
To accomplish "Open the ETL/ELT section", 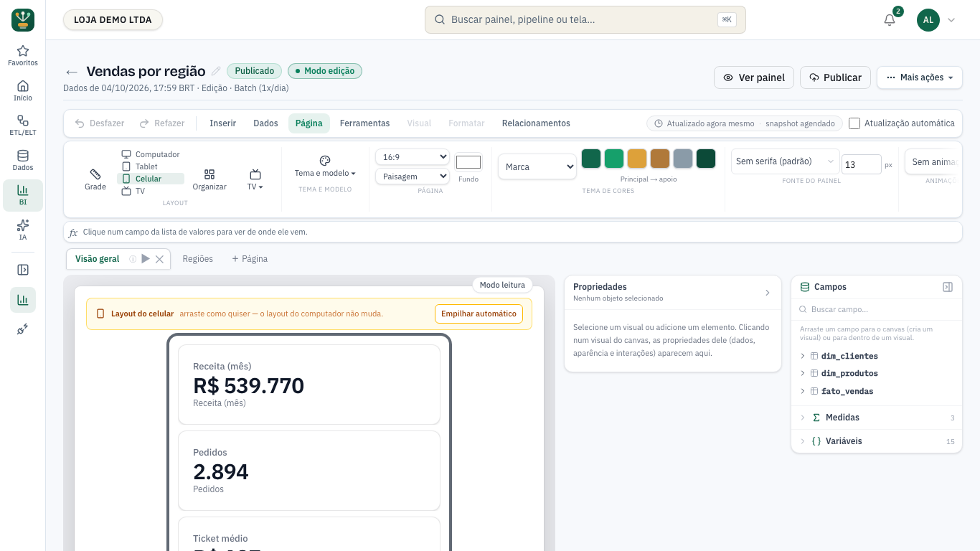I will pos(23,126).
